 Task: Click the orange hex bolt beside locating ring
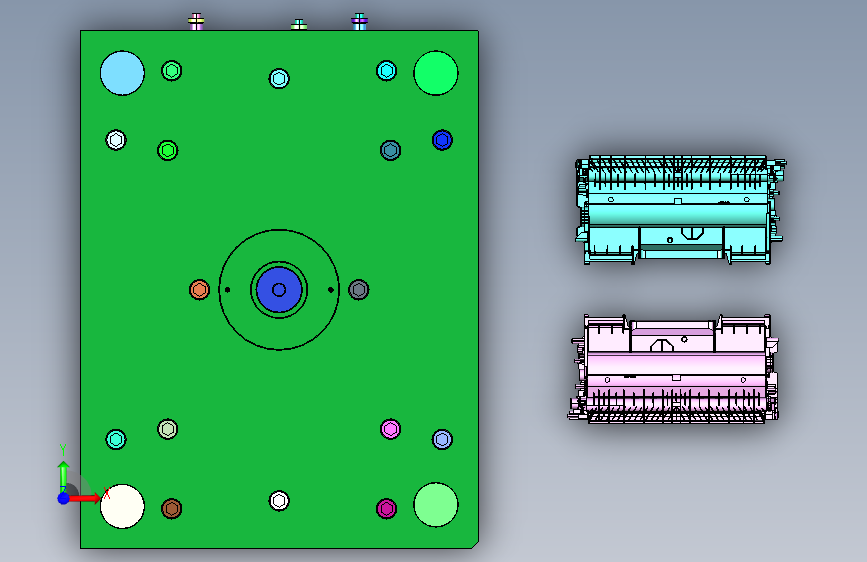pyautogui.click(x=200, y=289)
